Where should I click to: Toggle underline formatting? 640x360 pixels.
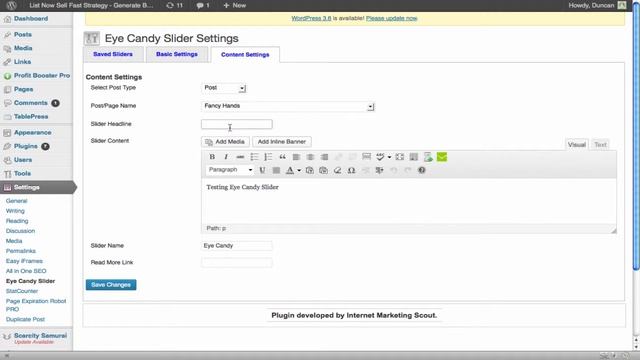click(x=262, y=170)
